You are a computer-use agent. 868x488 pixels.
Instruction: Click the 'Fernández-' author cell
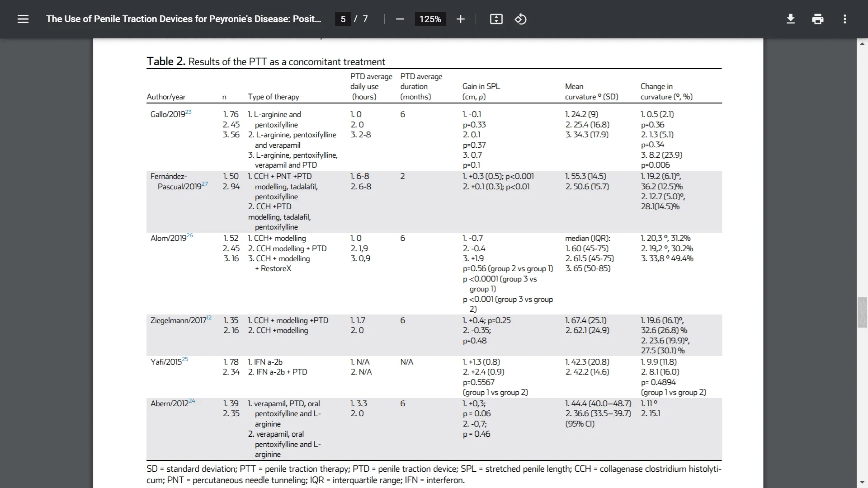click(x=169, y=176)
